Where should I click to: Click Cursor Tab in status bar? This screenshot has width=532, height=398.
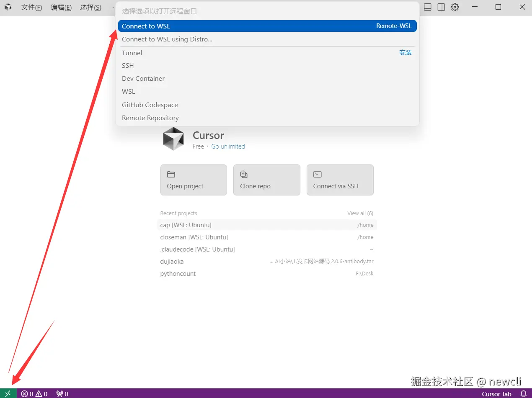pyautogui.click(x=496, y=394)
